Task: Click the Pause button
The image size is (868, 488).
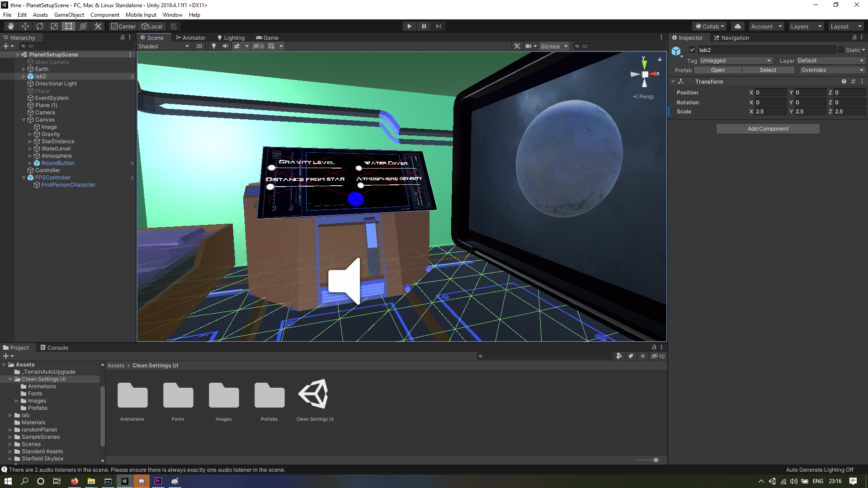Action: pos(424,26)
